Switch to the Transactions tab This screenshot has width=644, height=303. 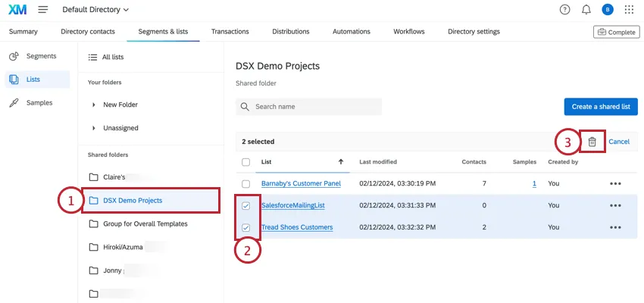(x=230, y=32)
